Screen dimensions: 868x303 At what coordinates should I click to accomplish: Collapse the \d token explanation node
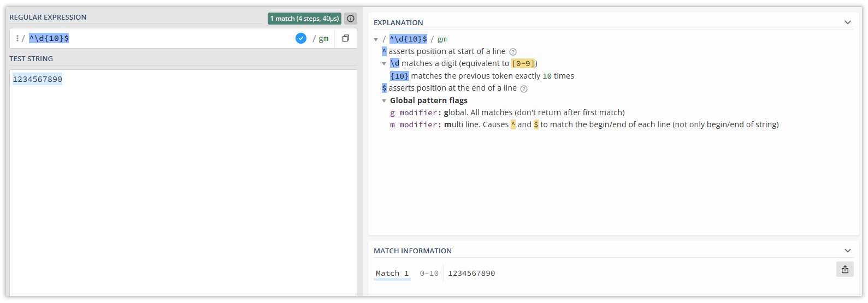click(384, 64)
